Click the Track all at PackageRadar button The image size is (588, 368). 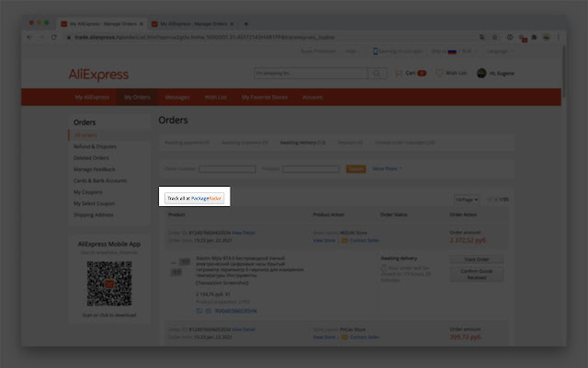pyautogui.click(x=194, y=198)
